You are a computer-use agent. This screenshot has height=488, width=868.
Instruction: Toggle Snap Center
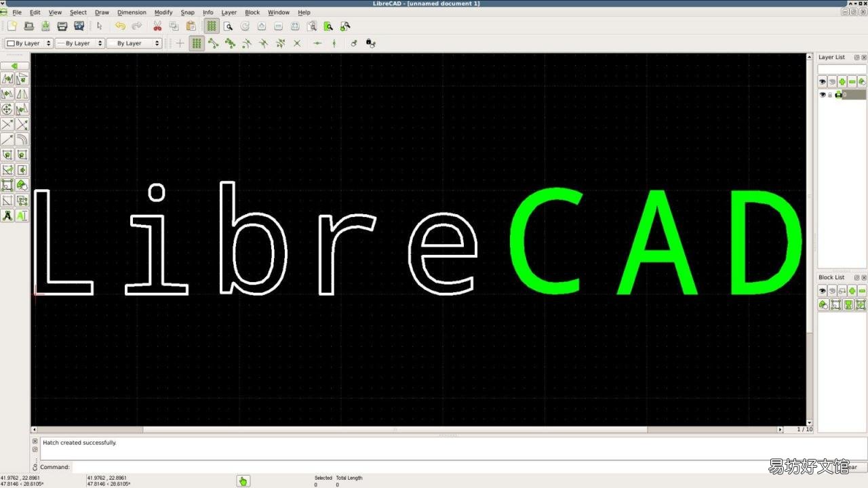(x=247, y=43)
